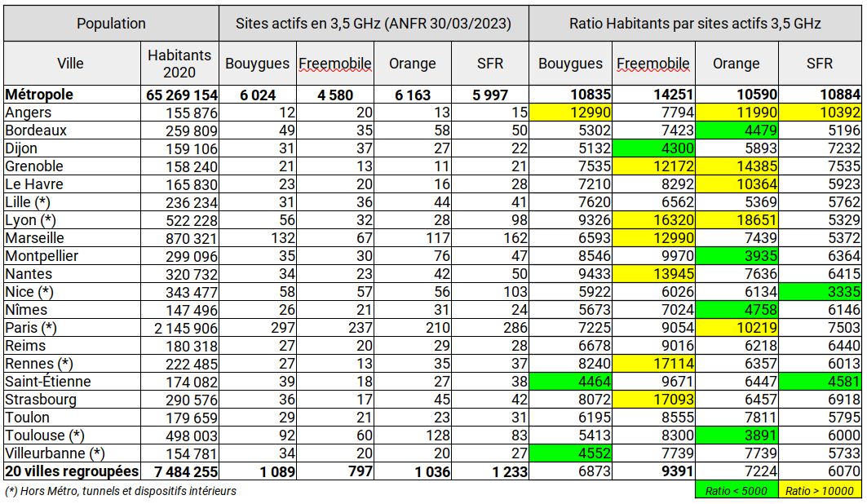Viewport: 867px width, 504px height.
Task: Select green cell '4300' in Dijon row
Action: tap(653, 148)
